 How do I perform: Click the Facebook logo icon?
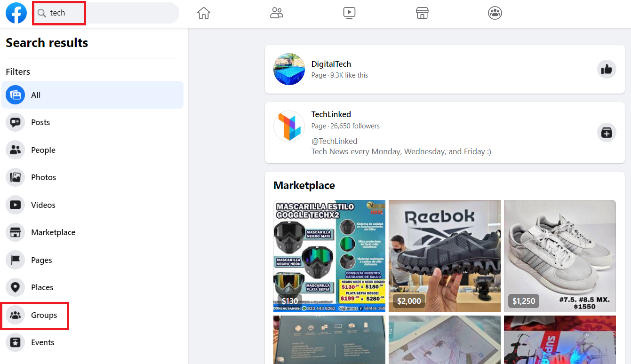coord(16,13)
